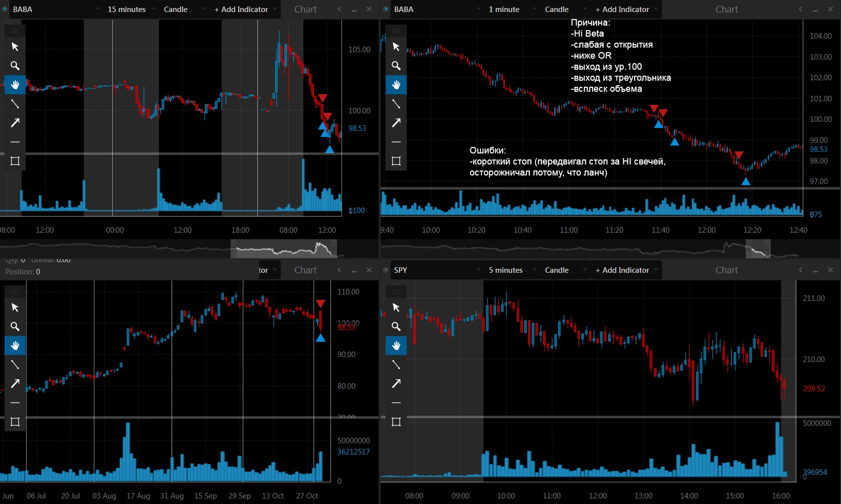Click the range navigator under BABA 1-minute chart
841x504 pixels.
pos(758,249)
